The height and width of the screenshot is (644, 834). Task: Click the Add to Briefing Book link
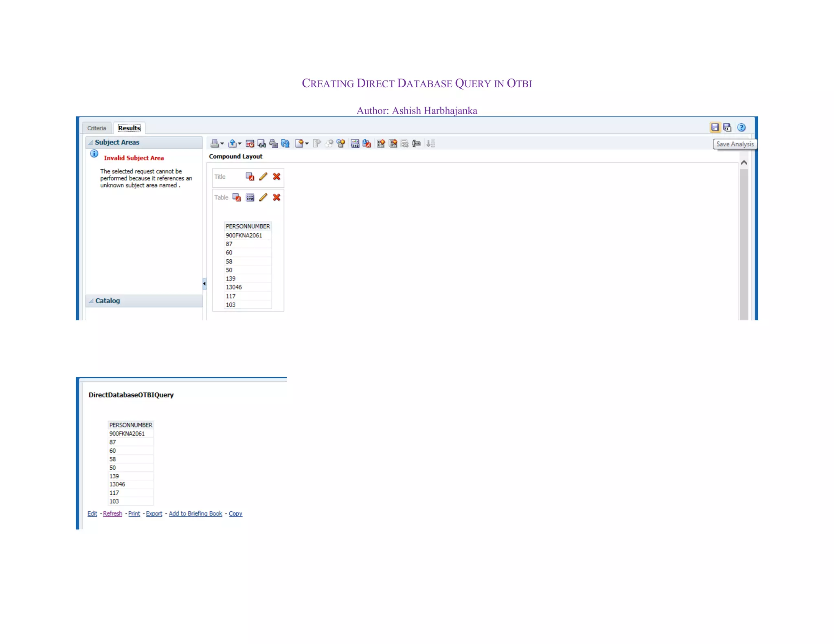coord(195,514)
